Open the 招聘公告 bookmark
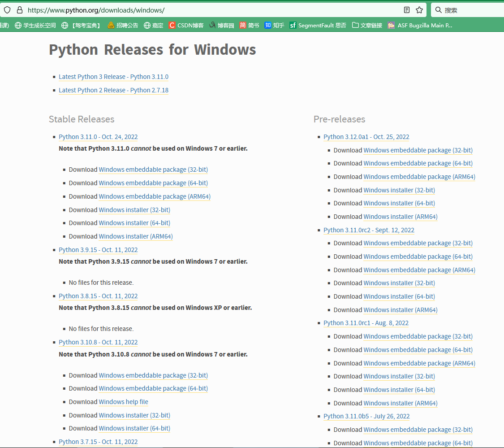The width and height of the screenshot is (504, 448). pos(123,26)
